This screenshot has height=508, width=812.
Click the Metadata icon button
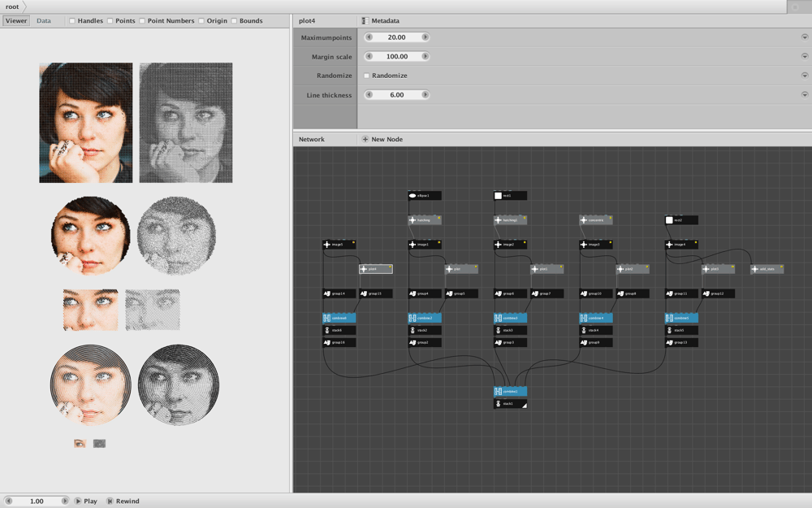click(x=365, y=21)
